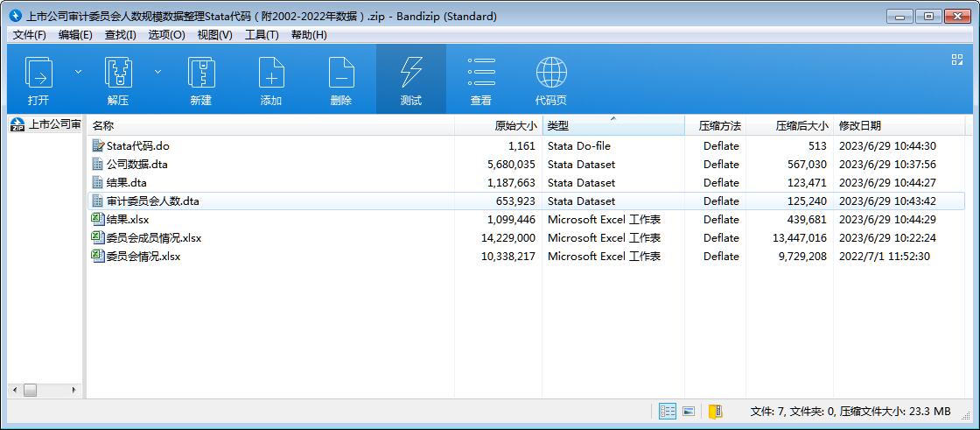Image resolution: width=980 pixels, height=430 pixels.
Task: Sort by 压缩方法 column header
Action: pos(715,126)
